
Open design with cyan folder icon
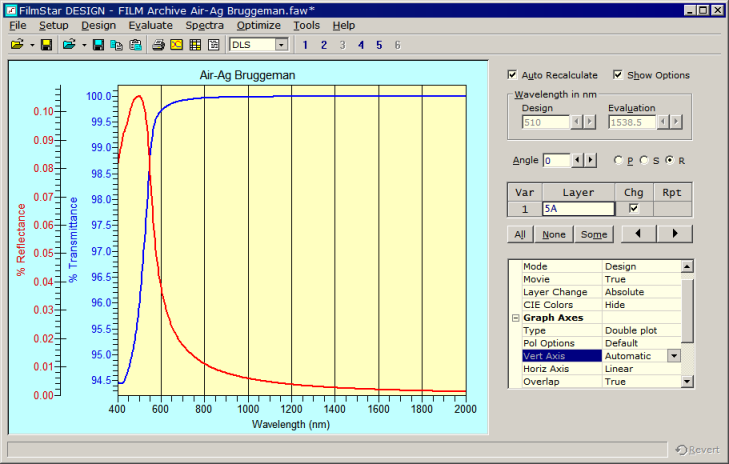point(69,45)
